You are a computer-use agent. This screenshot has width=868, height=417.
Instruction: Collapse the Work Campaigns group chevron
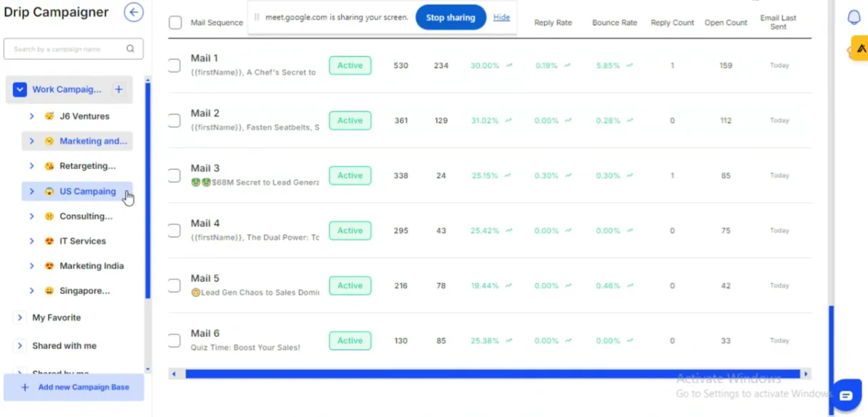[20, 89]
